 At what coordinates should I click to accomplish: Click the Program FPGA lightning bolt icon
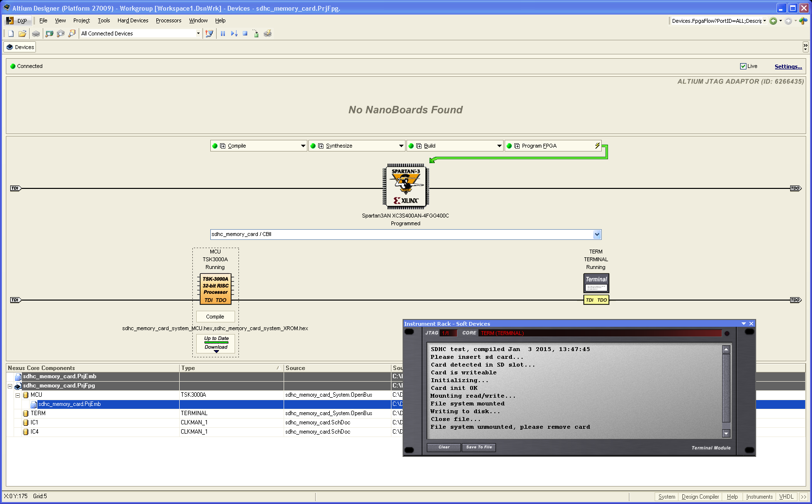click(597, 146)
